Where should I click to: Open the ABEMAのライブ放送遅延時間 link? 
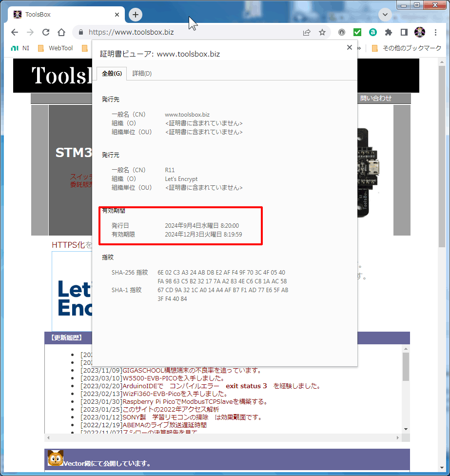click(164, 425)
